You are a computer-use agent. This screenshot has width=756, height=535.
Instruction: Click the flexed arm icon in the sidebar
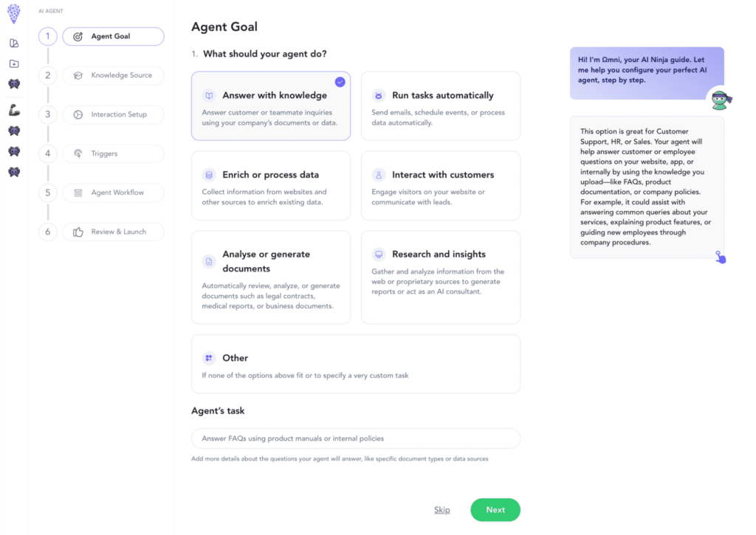tap(13, 109)
